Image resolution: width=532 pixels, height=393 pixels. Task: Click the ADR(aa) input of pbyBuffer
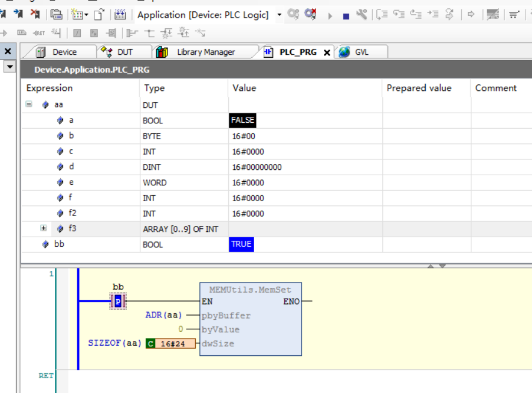pyautogui.click(x=163, y=315)
